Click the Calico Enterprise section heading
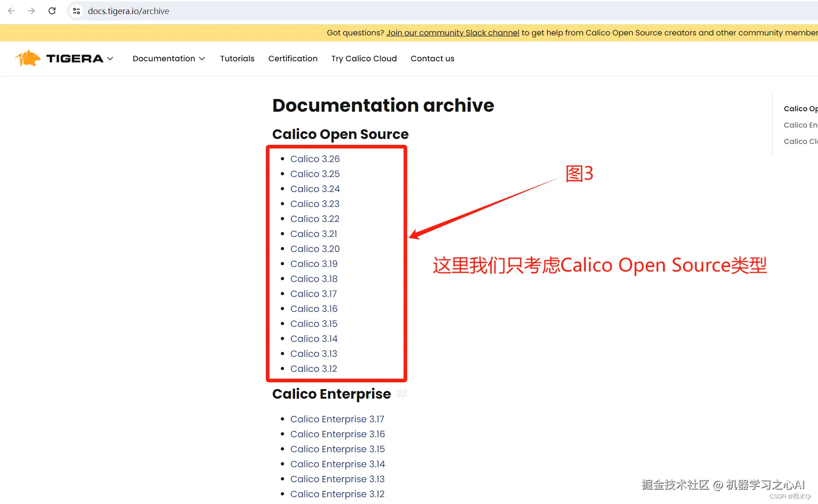The image size is (818, 504). click(332, 394)
